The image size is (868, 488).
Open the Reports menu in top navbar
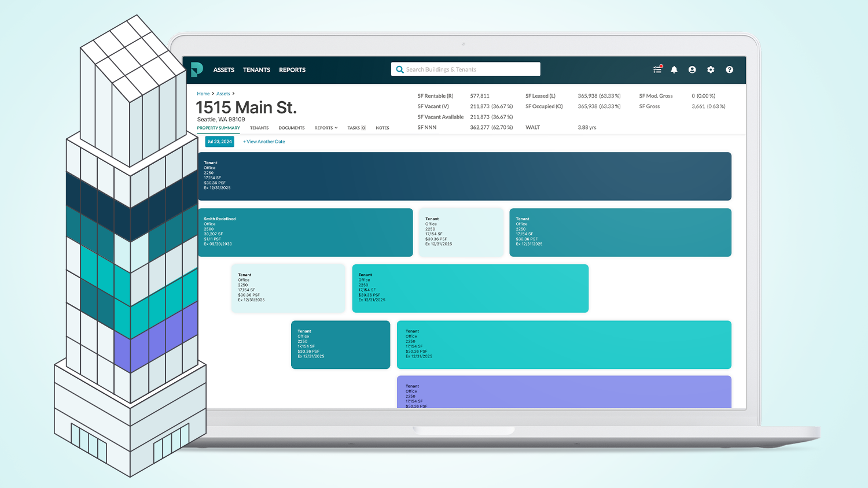click(x=292, y=70)
